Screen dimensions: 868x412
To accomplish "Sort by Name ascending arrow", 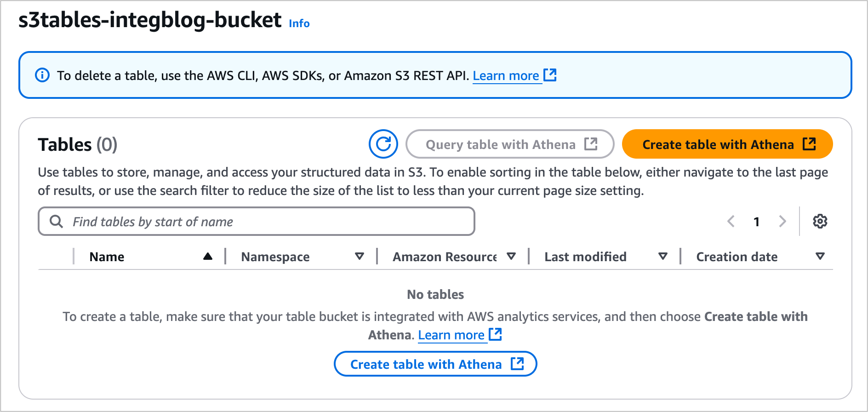I will pos(208,256).
